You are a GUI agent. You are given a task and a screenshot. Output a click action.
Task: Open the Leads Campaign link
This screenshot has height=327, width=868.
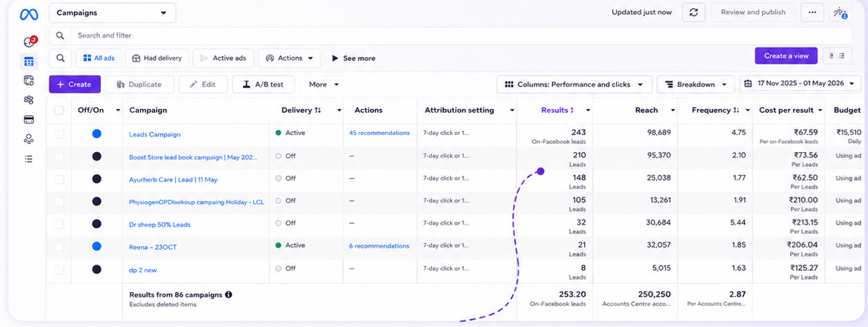154,134
